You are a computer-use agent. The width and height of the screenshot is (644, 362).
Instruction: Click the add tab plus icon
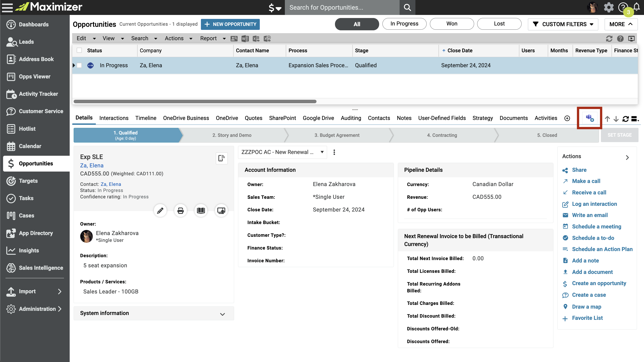point(567,118)
